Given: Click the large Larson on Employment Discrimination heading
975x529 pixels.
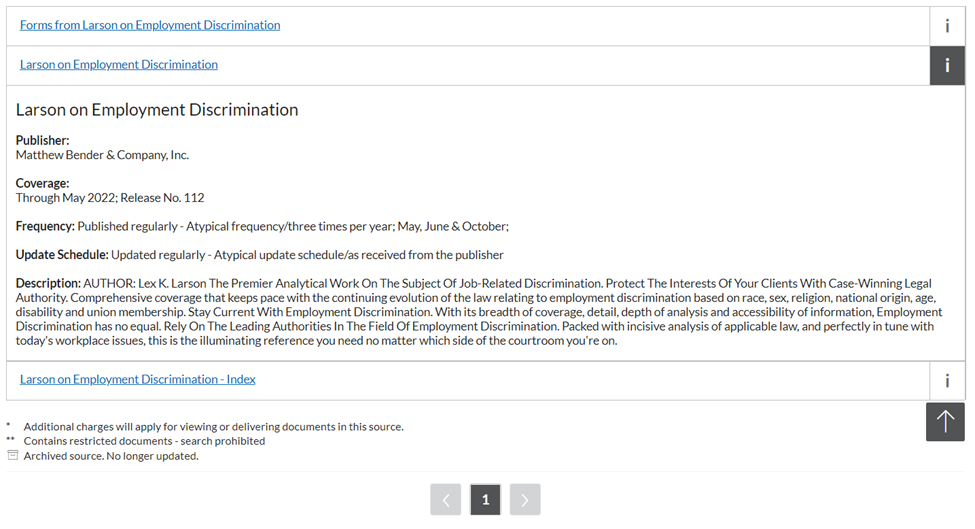Looking at the screenshot, I should (x=157, y=109).
